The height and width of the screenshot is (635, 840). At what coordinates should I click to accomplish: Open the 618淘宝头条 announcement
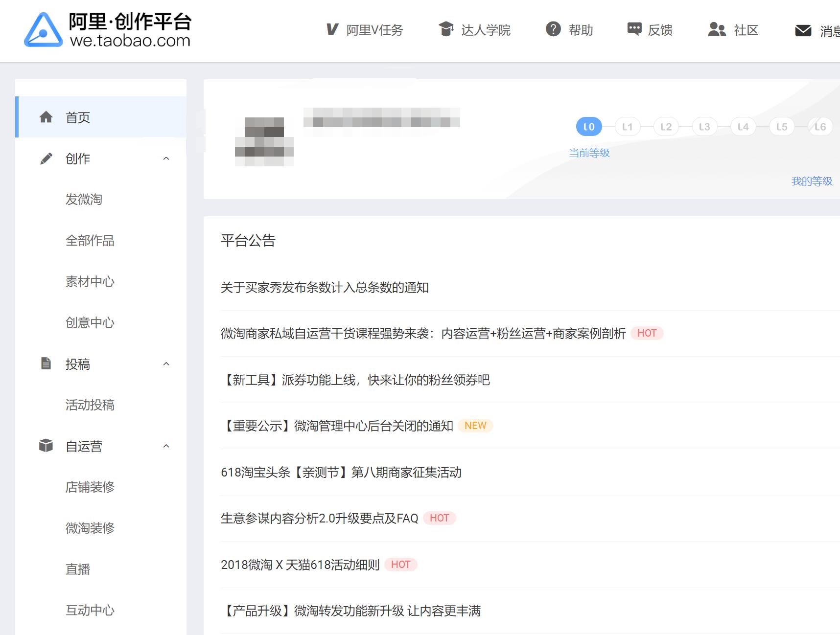coord(343,473)
